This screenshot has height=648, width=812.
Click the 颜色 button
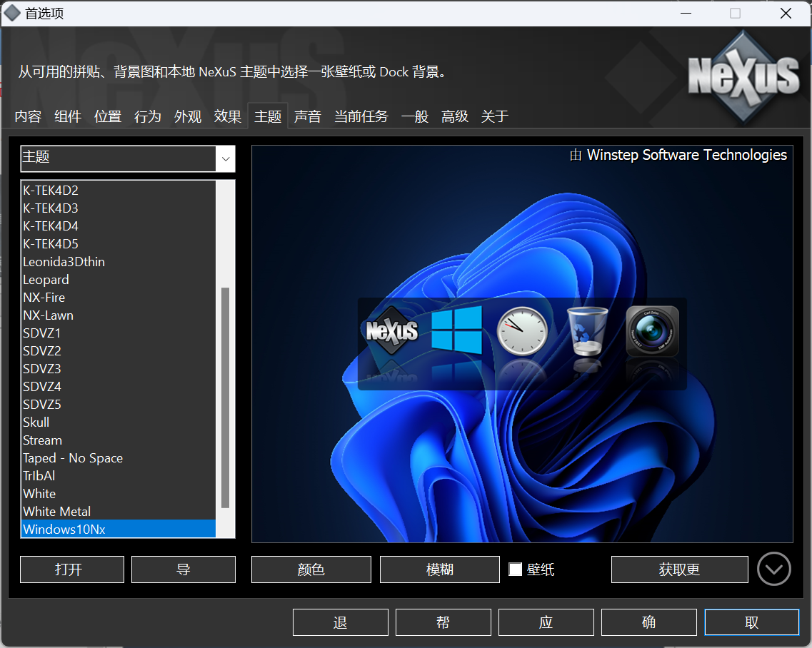[311, 569]
